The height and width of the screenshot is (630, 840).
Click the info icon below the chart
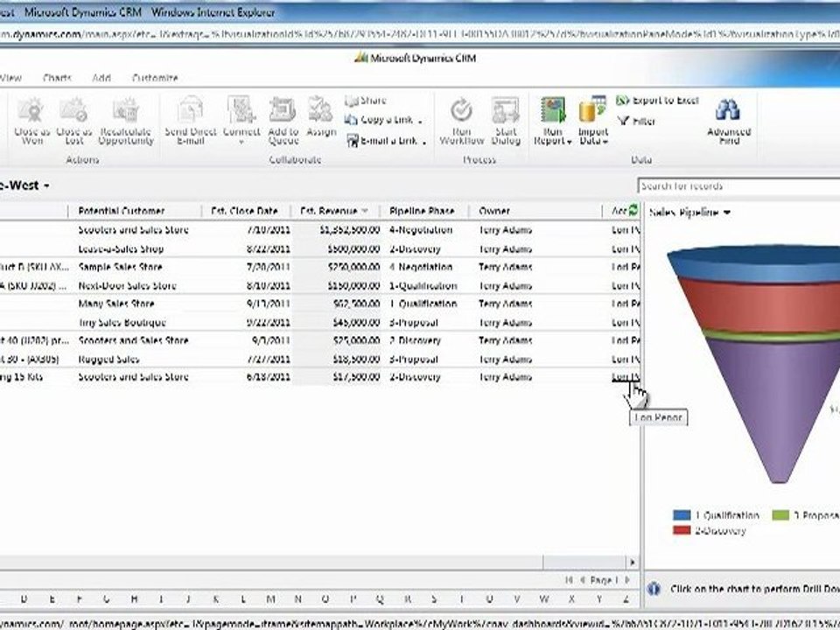[x=654, y=589]
